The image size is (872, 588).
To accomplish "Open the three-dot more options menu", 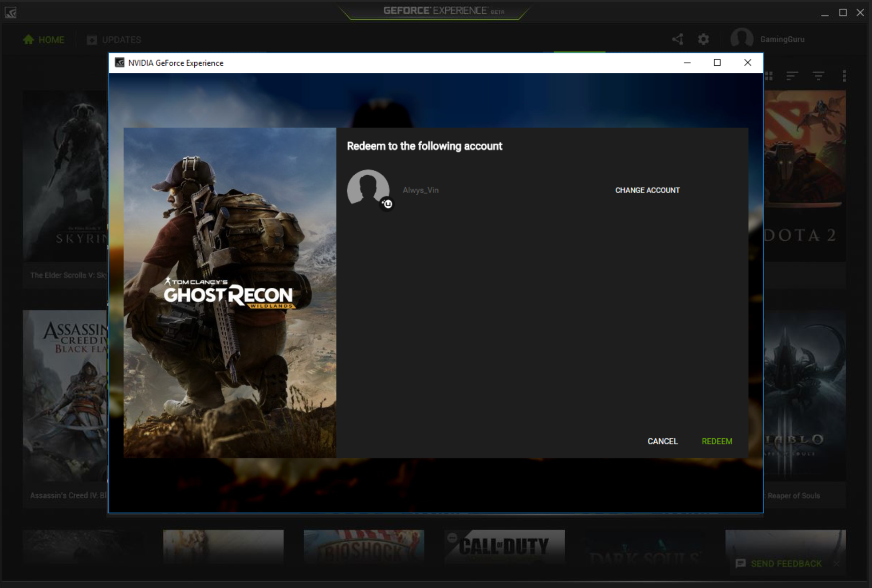I will tap(844, 76).
